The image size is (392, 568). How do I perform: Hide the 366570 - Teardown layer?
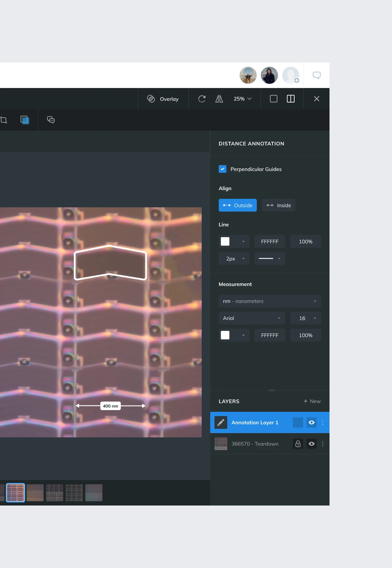click(312, 444)
